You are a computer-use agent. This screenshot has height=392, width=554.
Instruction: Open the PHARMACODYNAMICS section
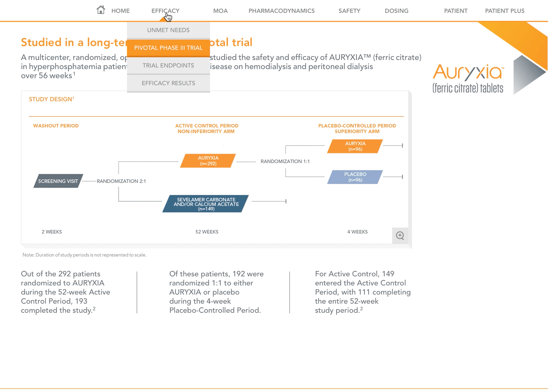point(281,11)
